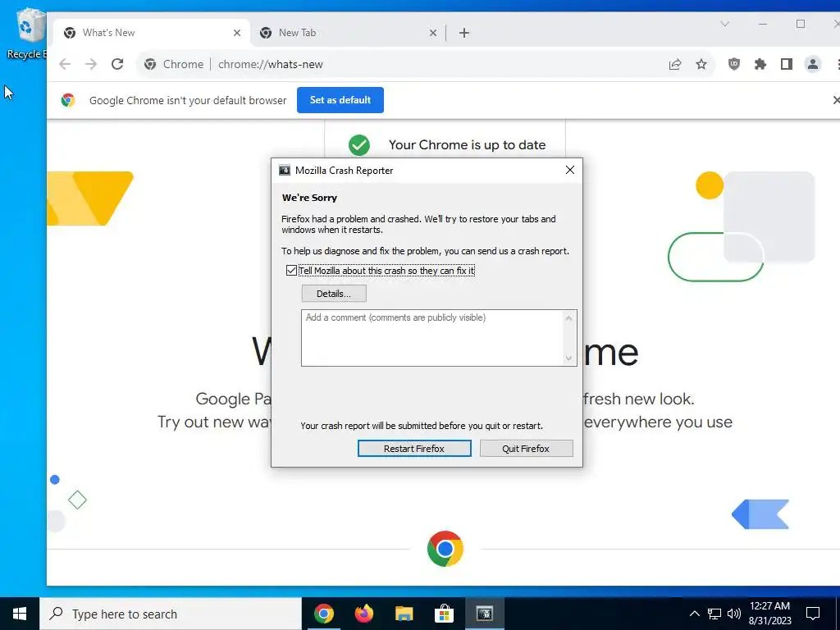Screen dimensions: 840x630
Task: Click the Windows taskbar search box
Action: point(171,614)
